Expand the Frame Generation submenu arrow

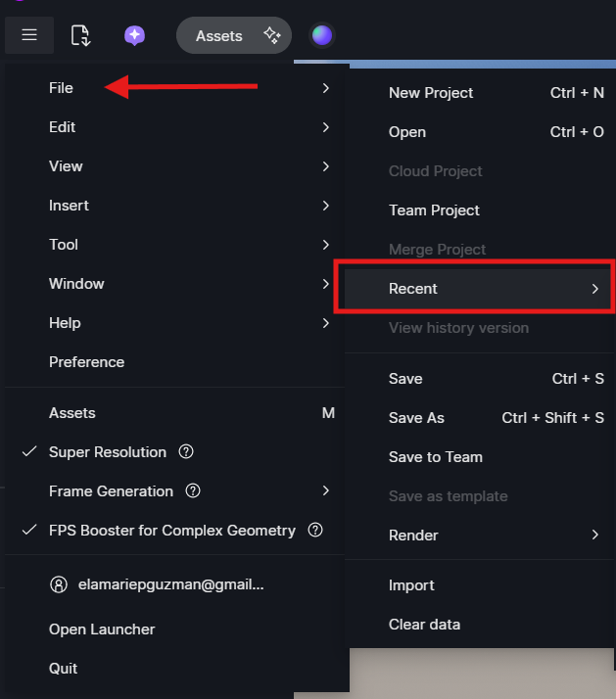coord(326,490)
